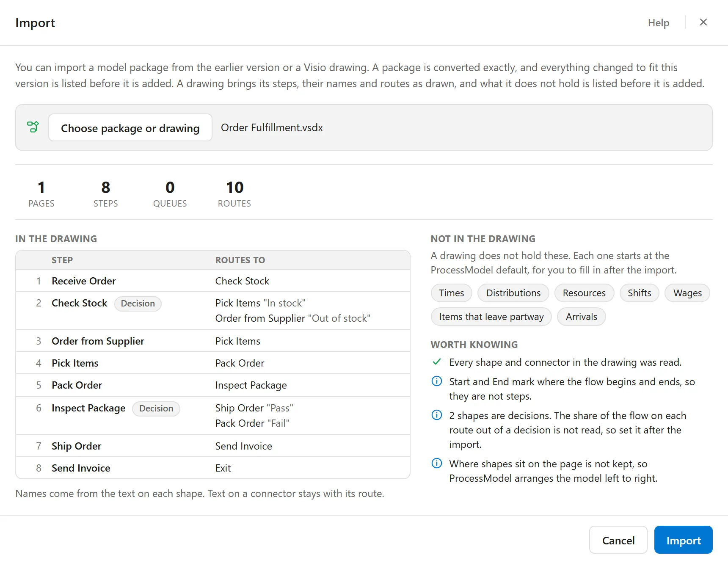Select the Wages chip
Viewport: 728px width, 563px height.
pyautogui.click(x=687, y=293)
